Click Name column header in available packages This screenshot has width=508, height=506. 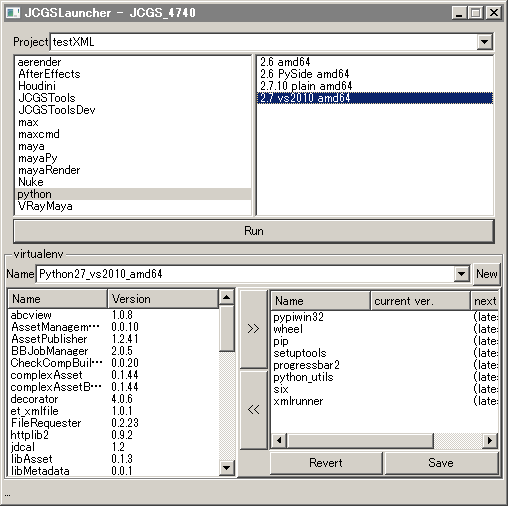coord(57,299)
